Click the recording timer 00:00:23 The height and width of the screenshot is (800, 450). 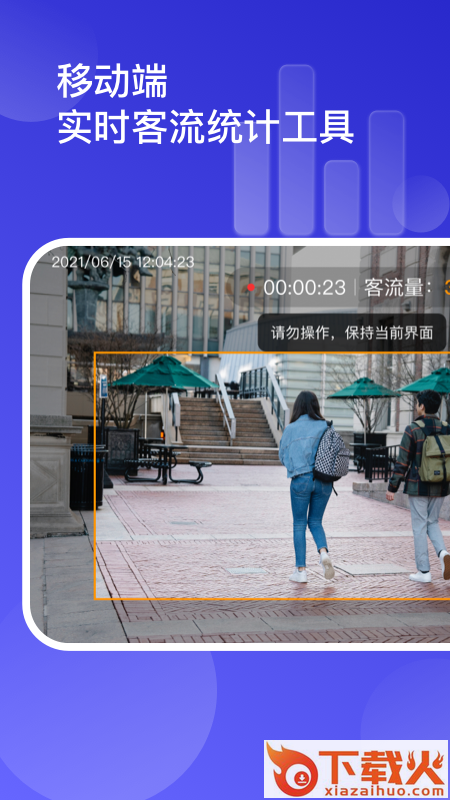point(305,288)
